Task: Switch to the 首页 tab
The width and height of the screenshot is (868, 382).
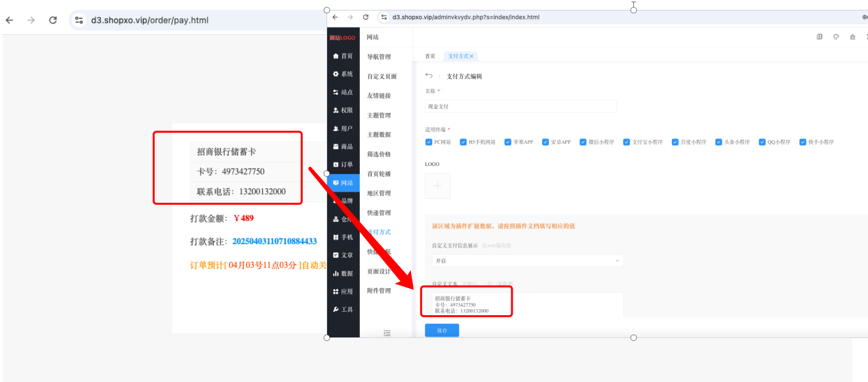Action: (x=430, y=56)
